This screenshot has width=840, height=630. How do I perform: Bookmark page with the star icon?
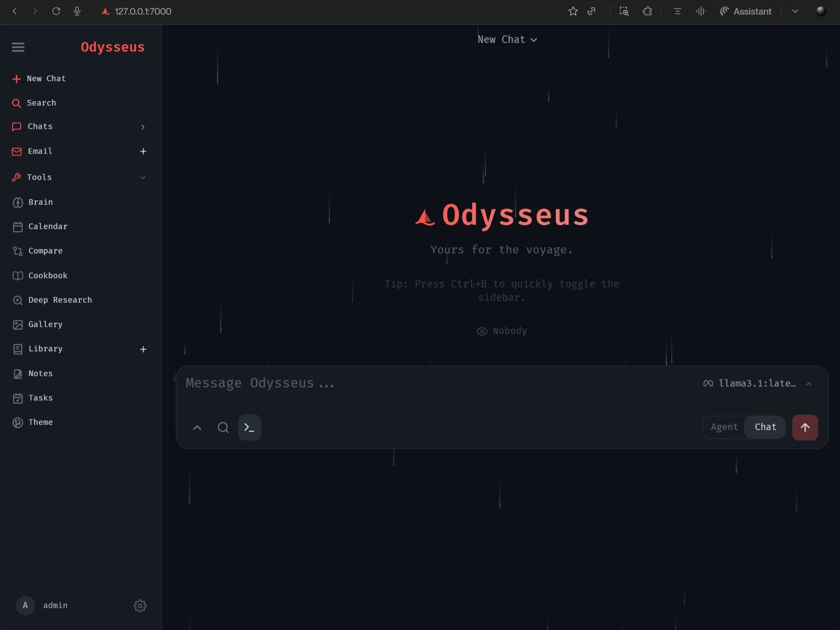pyautogui.click(x=573, y=11)
